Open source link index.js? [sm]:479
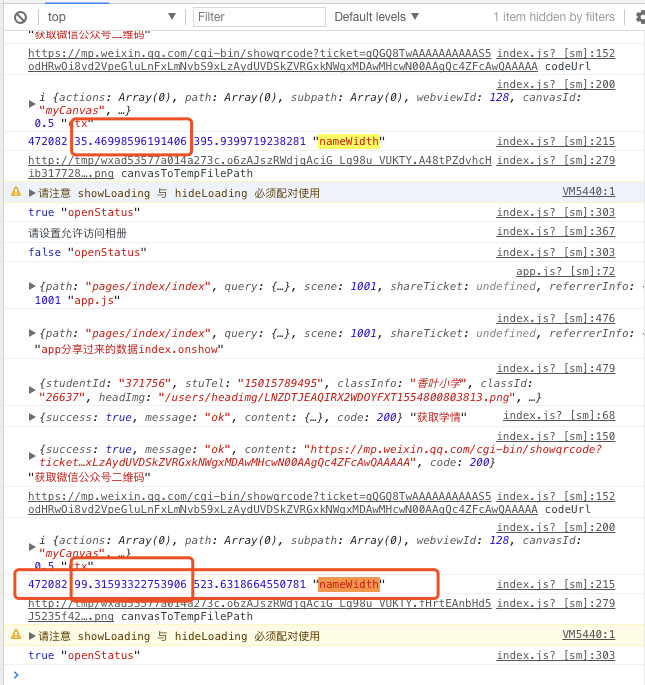645x685 pixels. pyautogui.click(x=555, y=368)
